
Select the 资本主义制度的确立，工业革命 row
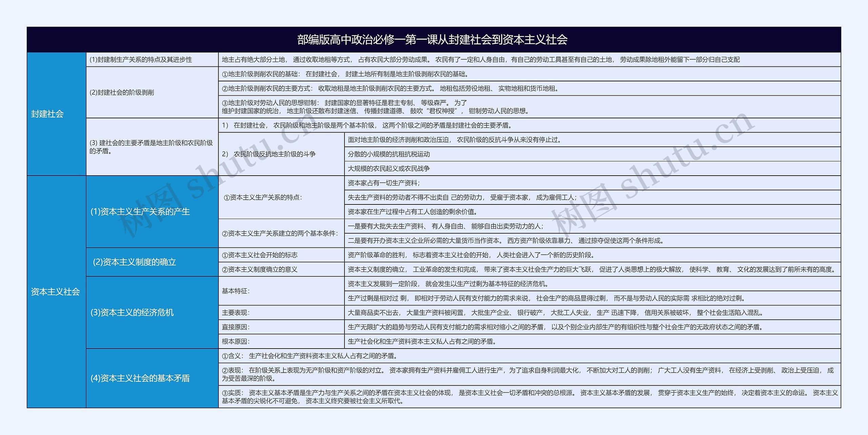(593, 270)
